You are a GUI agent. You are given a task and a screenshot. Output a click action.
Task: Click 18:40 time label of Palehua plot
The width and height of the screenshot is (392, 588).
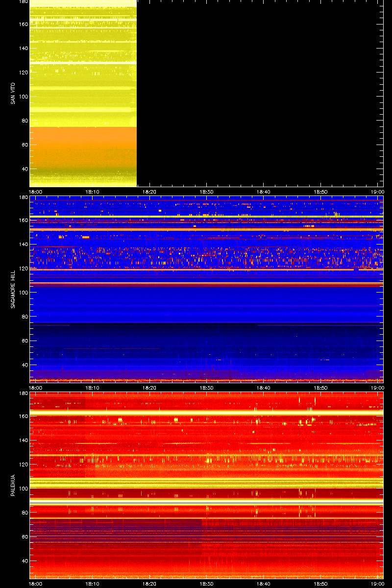tap(264, 584)
